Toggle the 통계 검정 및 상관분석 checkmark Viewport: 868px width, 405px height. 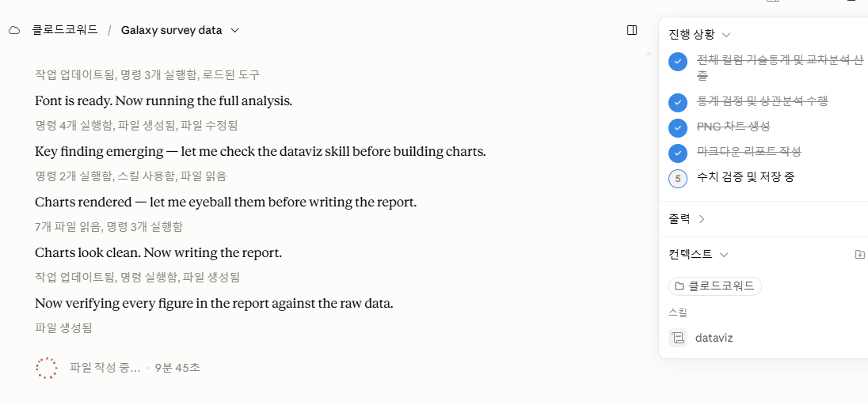[x=678, y=102]
